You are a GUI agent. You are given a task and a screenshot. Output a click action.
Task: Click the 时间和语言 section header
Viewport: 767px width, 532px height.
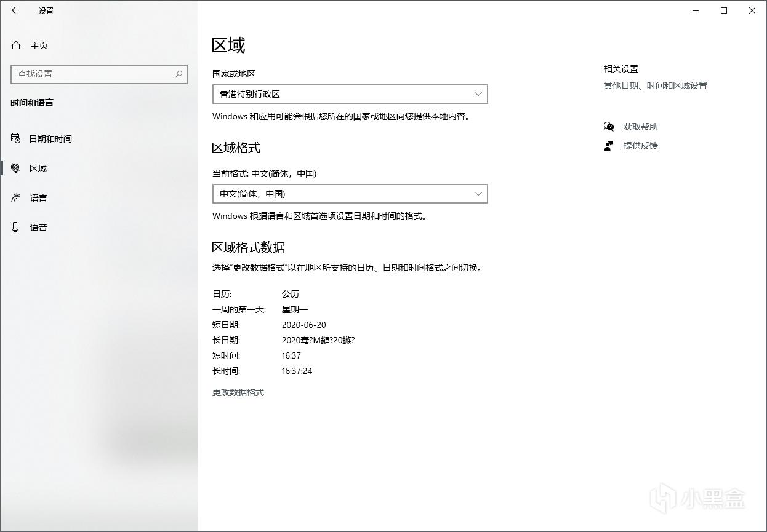pos(32,103)
